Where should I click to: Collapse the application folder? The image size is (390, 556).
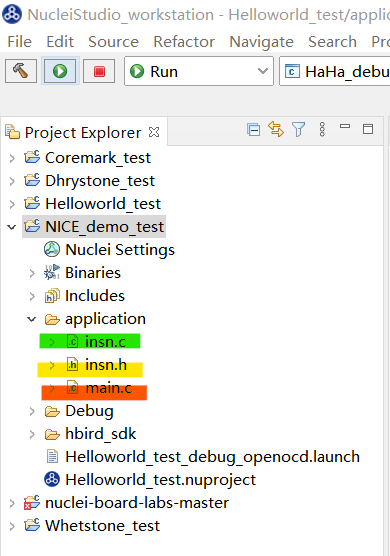(32, 319)
